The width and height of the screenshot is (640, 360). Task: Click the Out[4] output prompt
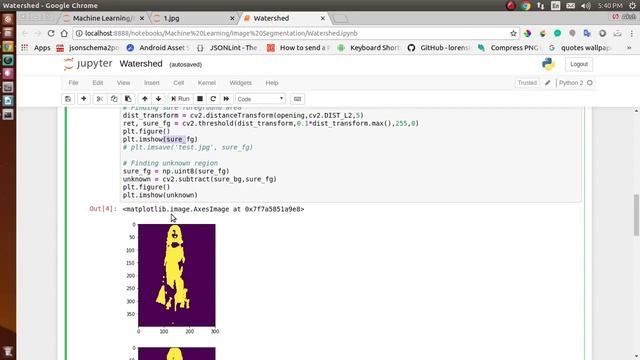click(x=103, y=209)
